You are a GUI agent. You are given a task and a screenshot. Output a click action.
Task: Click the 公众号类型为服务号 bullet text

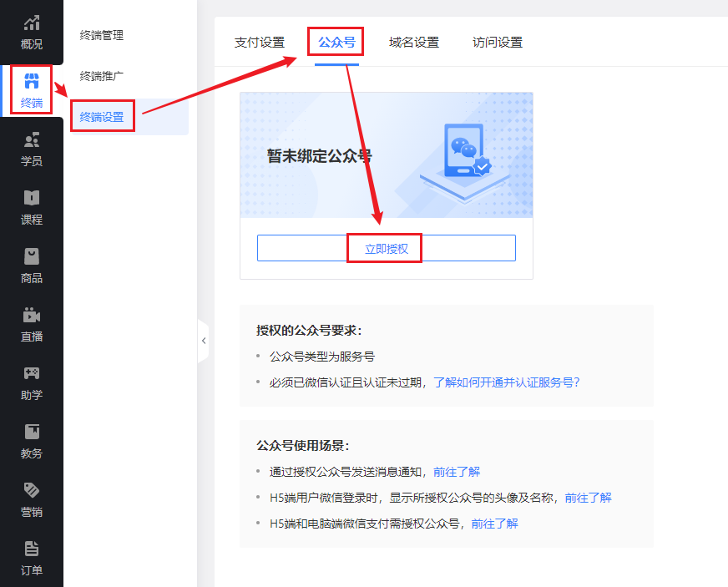coord(322,357)
